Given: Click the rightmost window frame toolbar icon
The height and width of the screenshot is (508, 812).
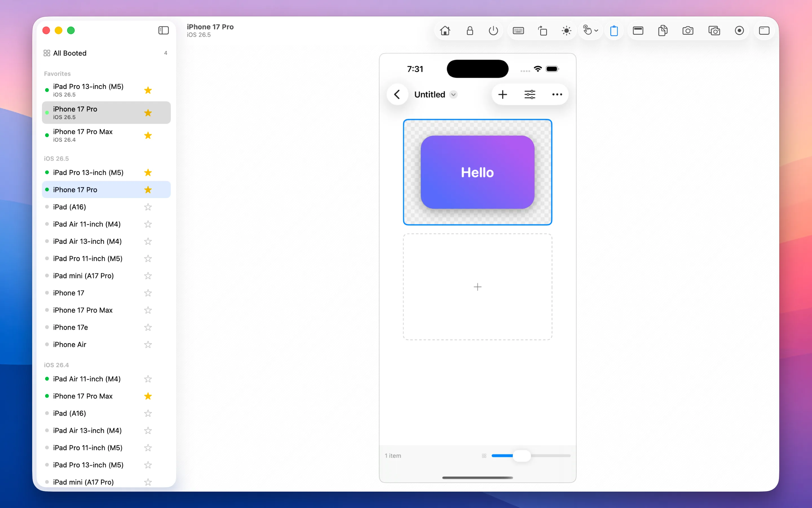Looking at the screenshot, I should pyautogui.click(x=764, y=30).
